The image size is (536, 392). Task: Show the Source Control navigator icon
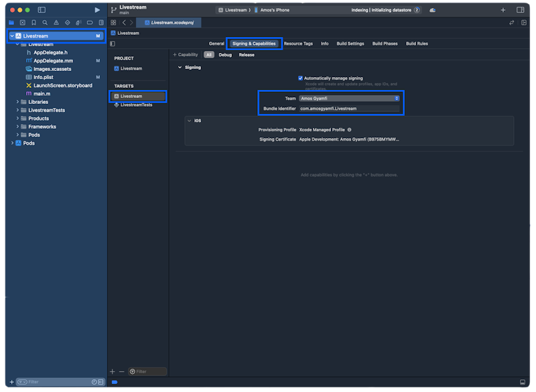pos(22,22)
